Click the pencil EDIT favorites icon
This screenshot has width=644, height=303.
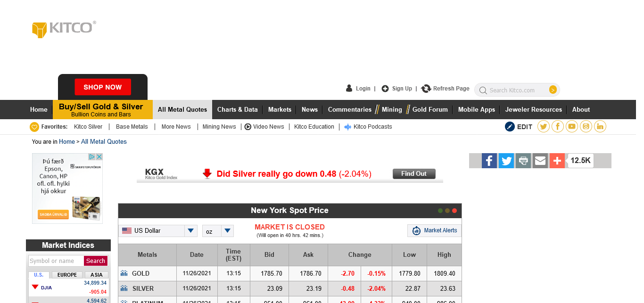point(510,126)
